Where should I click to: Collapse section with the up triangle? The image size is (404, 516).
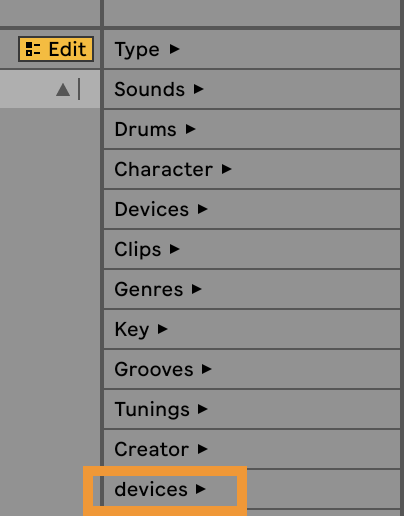(63, 90)
